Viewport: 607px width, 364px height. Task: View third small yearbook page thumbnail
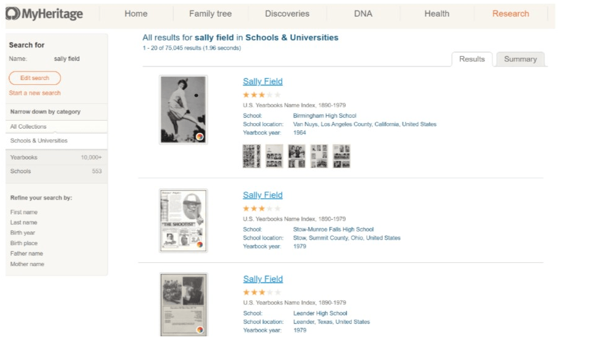[x=296, y=156]
